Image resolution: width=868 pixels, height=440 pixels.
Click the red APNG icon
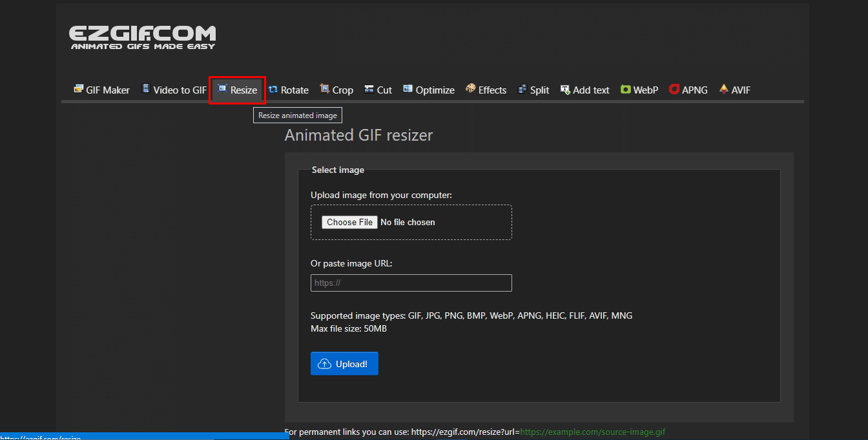tap(674, 90)
